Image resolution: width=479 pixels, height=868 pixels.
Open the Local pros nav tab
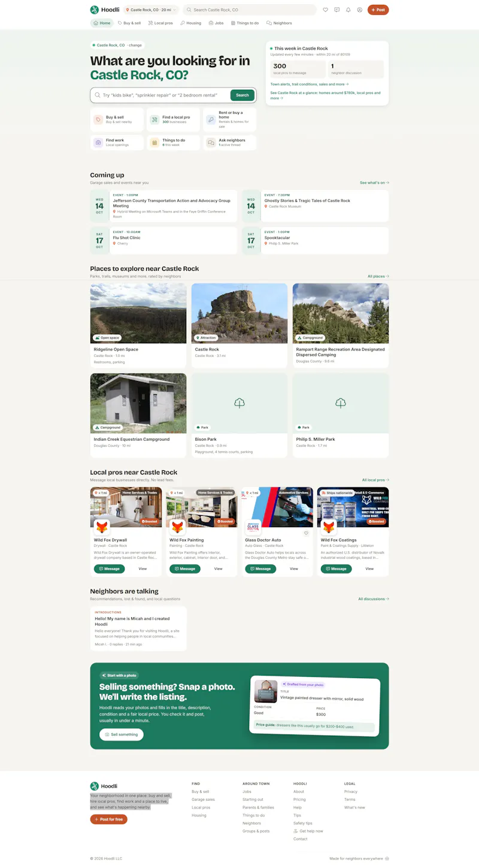coord(160,23)
